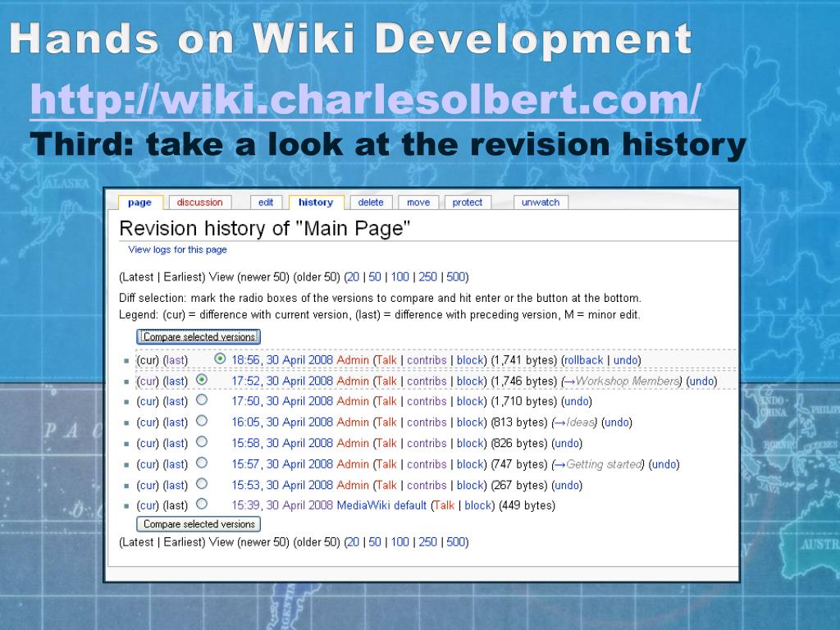Click undo on the 17:50 revision
The height and width of the screenshot is (630, 840).
click(x=577, y=401)
